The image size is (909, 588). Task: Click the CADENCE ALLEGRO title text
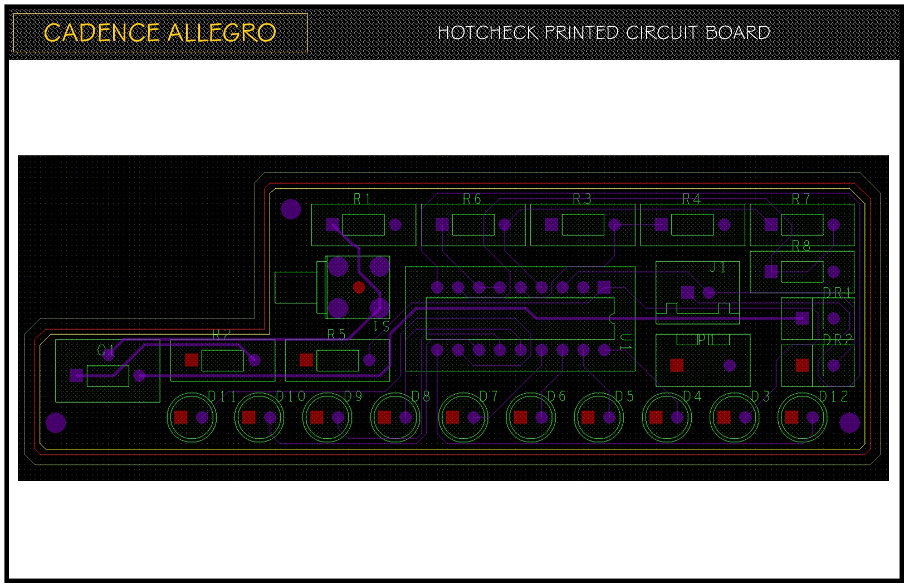tap(160, 33)
